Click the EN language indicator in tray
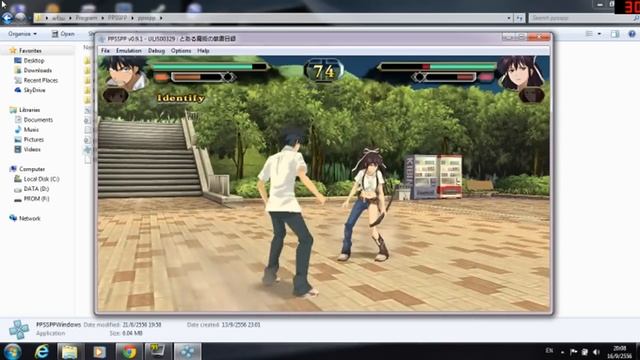The image size is (640, 360). 549,351
